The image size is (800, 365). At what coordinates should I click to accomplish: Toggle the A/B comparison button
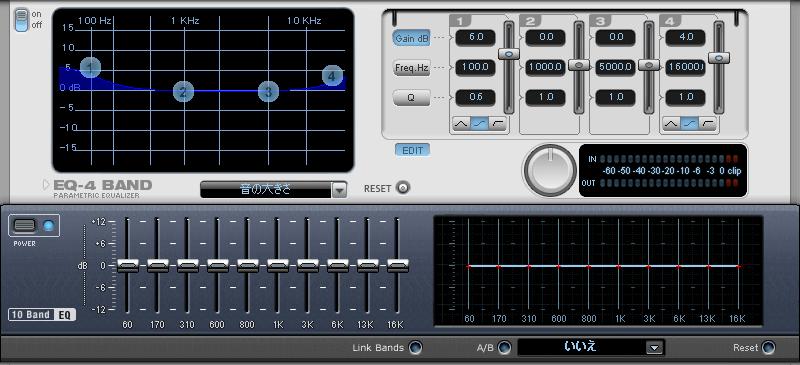[504, 348]
